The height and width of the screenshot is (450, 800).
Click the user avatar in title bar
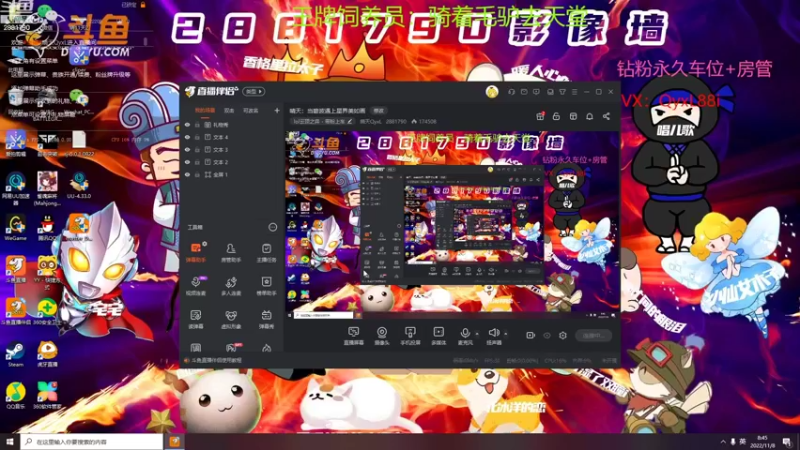point(492,92)
